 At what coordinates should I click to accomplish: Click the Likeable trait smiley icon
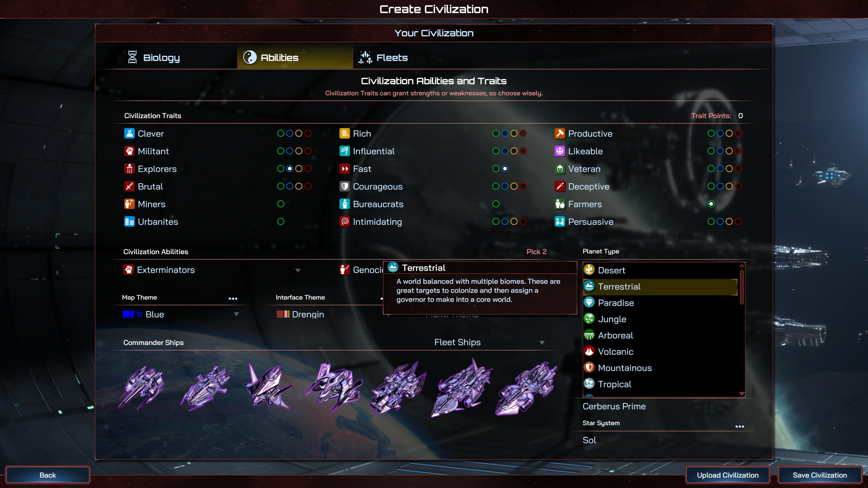tap(560, 151)
